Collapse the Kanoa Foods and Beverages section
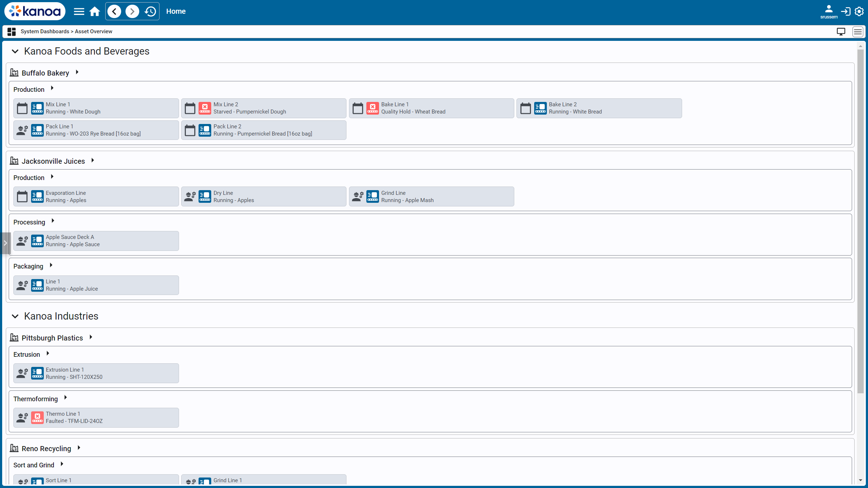 click(x=15, y=51)
